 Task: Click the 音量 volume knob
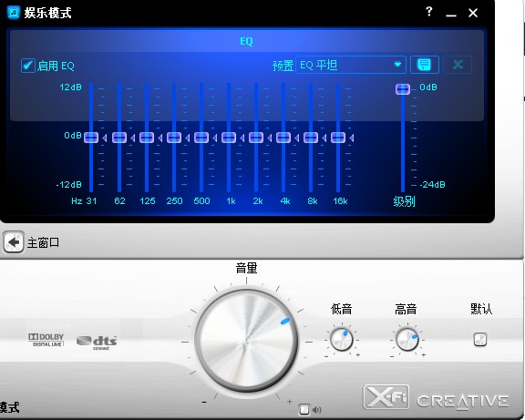pos(246,341)
